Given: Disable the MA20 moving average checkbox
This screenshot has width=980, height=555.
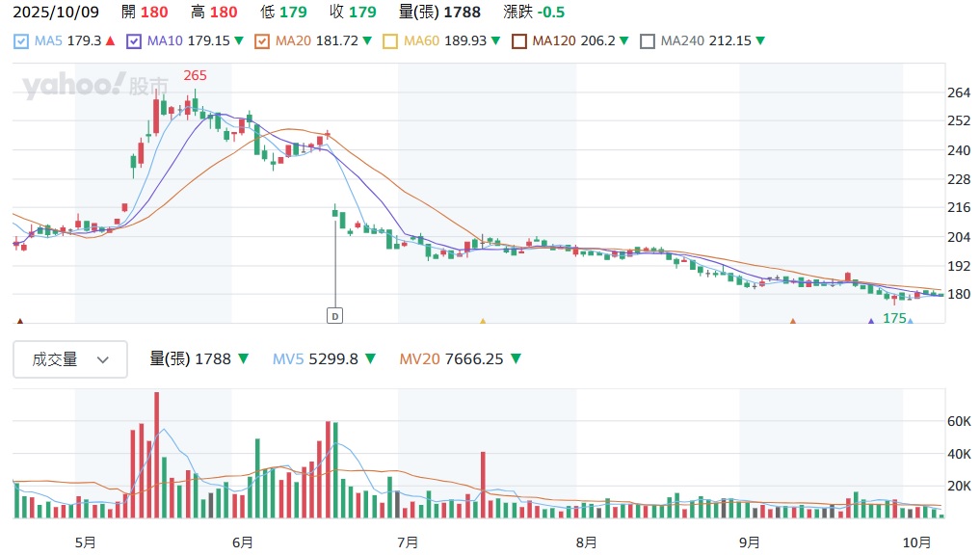Looking at the screenshot, I should coord(262,41).
